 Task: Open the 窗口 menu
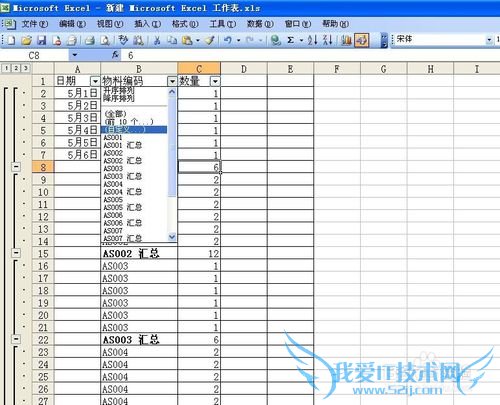298,24
